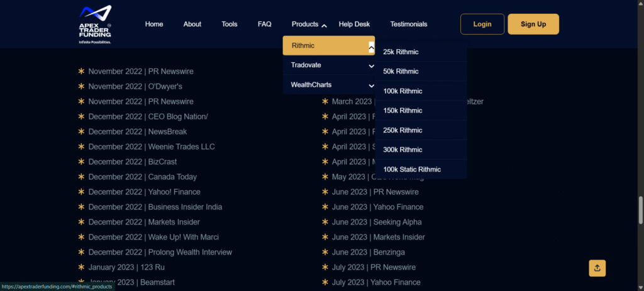The image size is (644, 291).
Task: Open the Home page
Action: (154, 25)
